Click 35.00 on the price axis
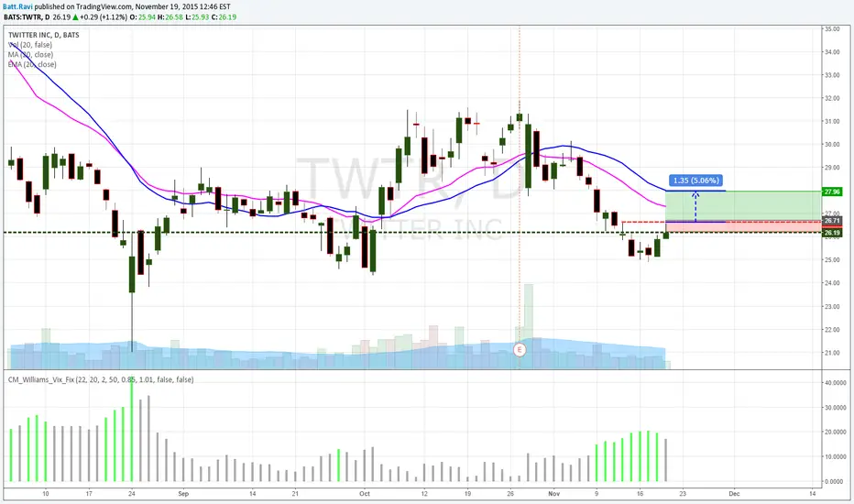854x504 pixels. [832, 28]
